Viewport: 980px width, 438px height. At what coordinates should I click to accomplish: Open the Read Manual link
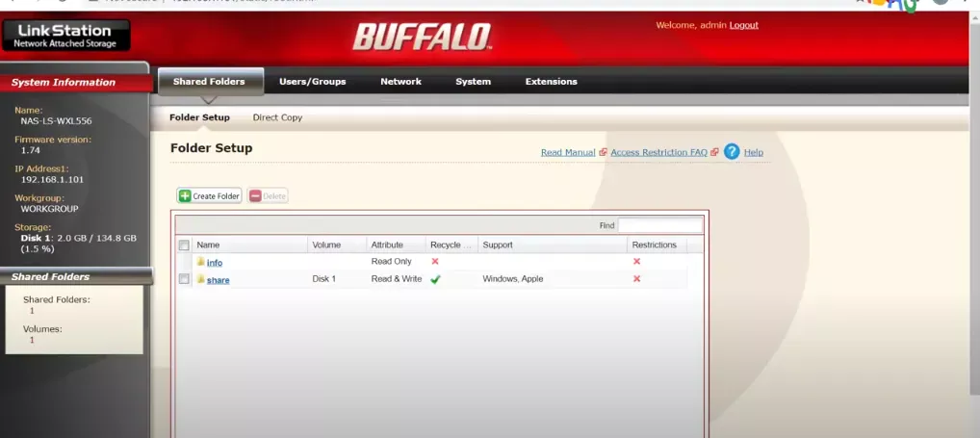[x=568, y=152]
